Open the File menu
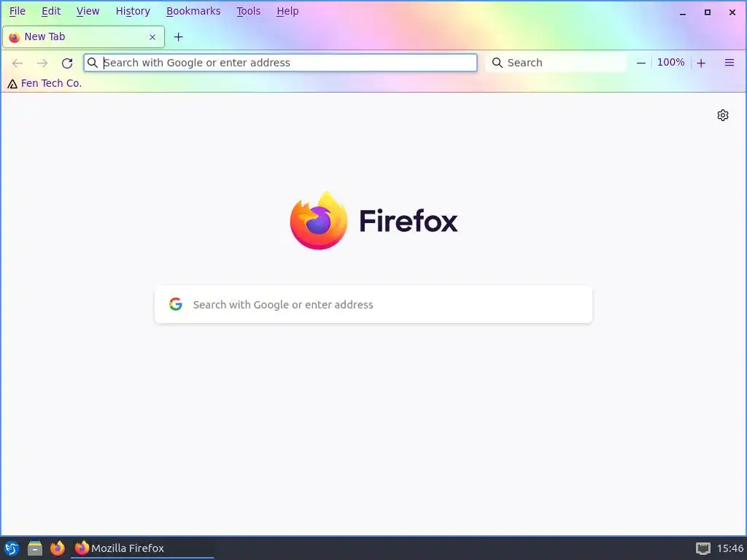This screenshot has width=747, height=560. pos(18,11)
